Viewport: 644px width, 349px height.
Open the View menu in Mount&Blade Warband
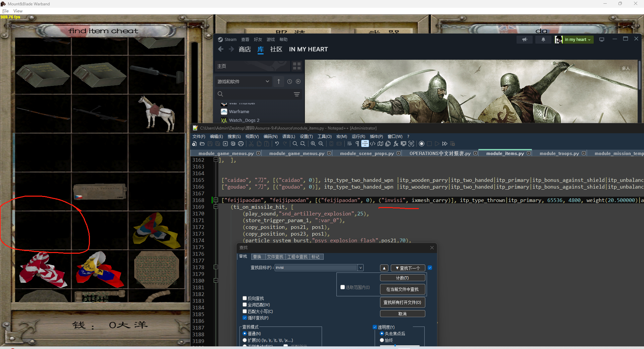point(18,11)
